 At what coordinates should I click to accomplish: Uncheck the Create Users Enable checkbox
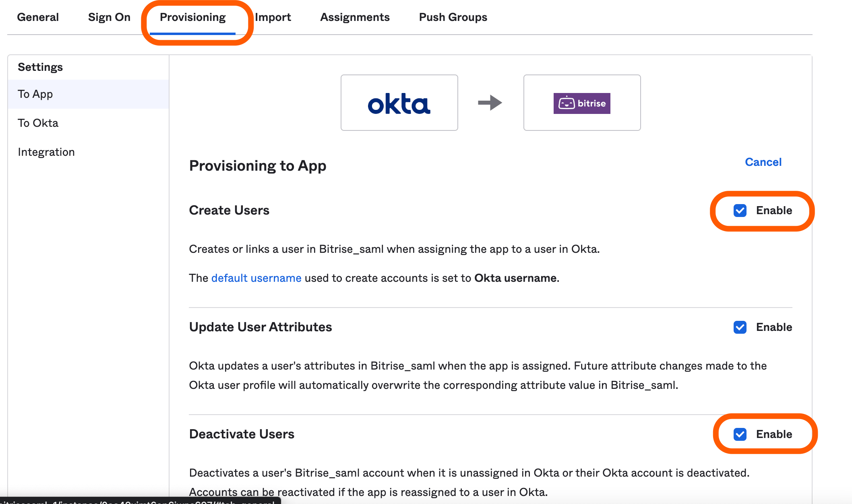[x=740, y=211]
